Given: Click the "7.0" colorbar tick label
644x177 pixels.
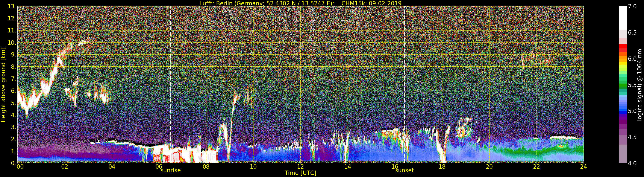Looking at the screenshot, I should 632,6.
